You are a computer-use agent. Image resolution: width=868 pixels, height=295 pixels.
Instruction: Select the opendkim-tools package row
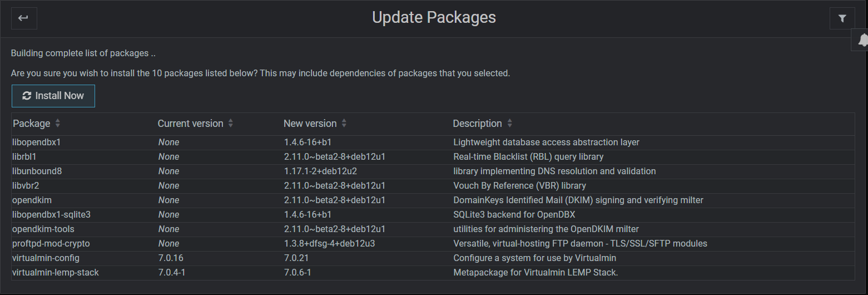[433, 229]
